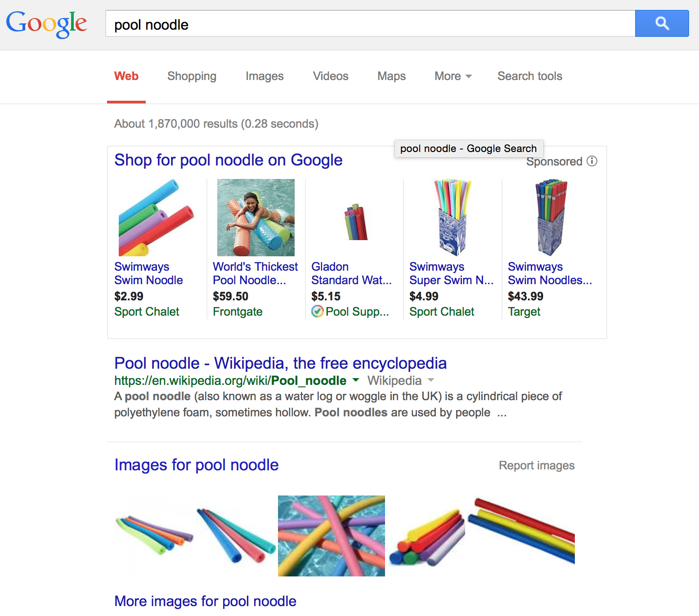Open the crossed noodles in pool thumbnail

[x=331, y=536]
